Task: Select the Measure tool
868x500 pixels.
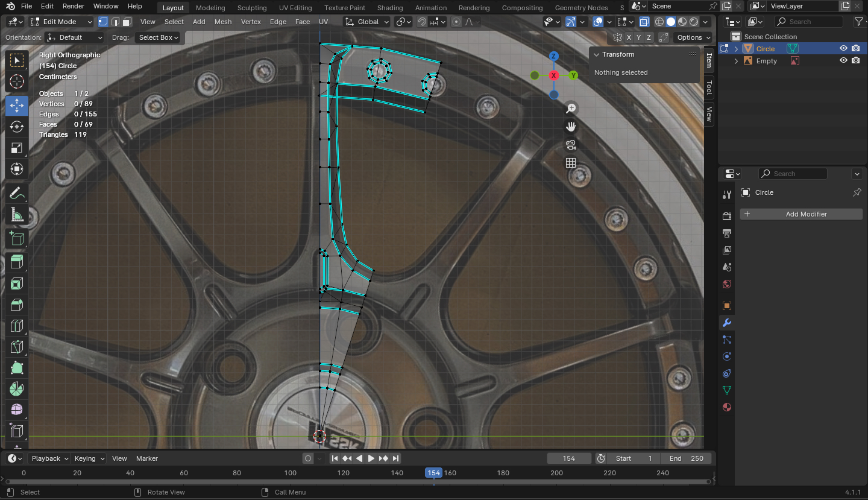Action: [x=17, y=215]
